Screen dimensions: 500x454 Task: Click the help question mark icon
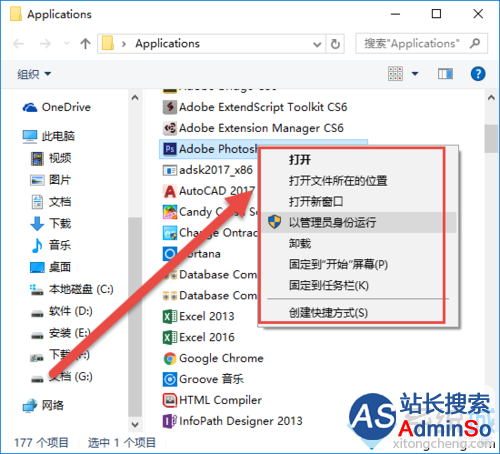tap(478, 74)
